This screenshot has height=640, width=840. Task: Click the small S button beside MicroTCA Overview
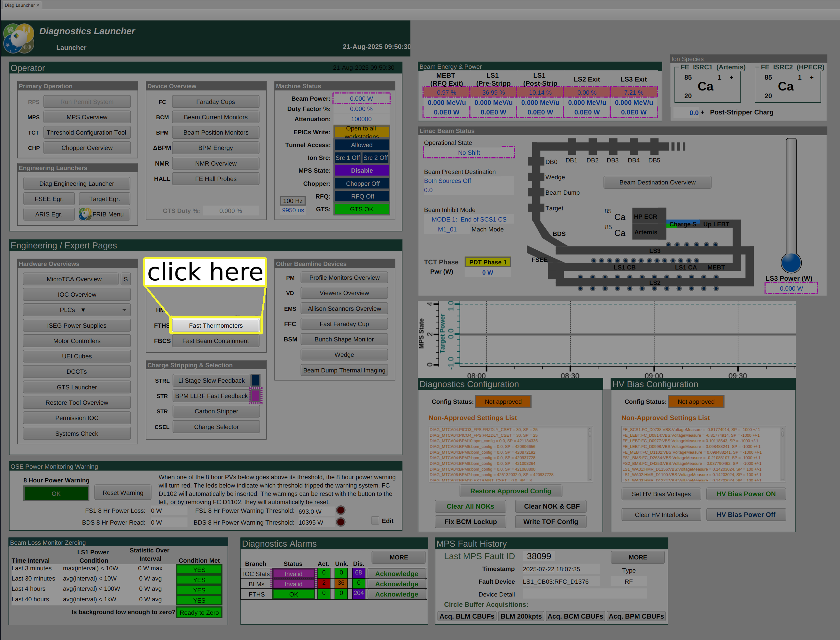pos(125,279)
